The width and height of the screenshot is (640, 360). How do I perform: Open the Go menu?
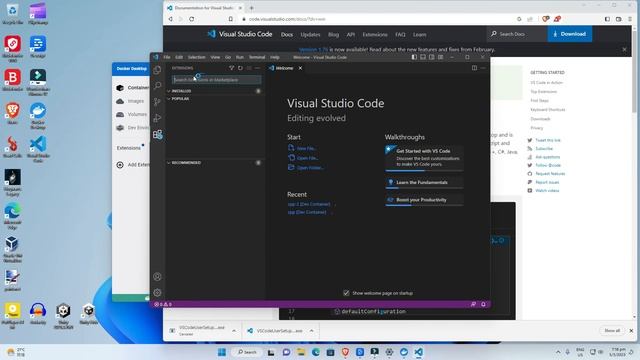pos(228,57)
